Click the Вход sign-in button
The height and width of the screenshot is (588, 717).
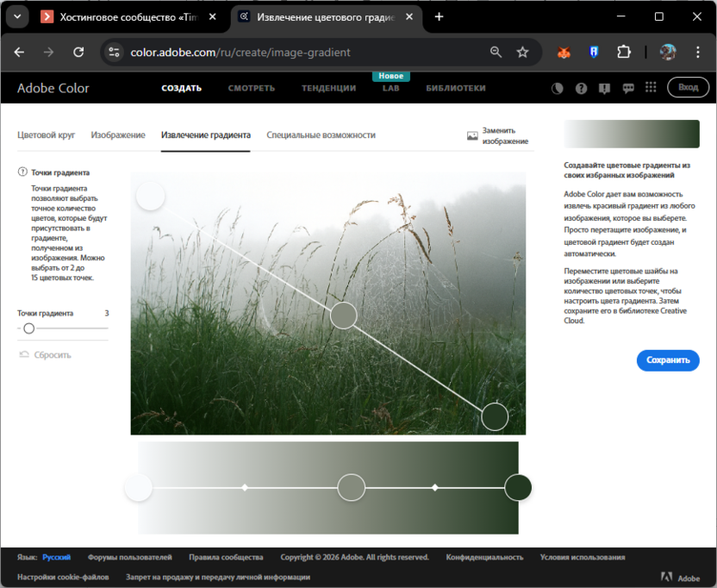688,87
